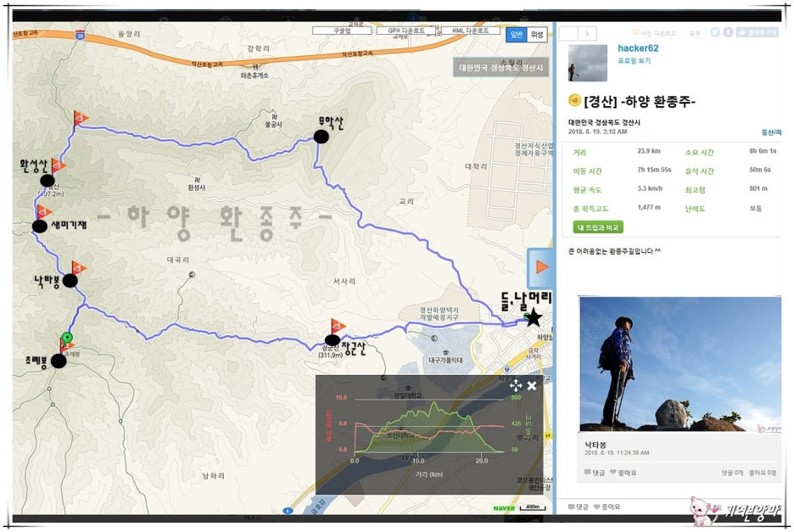Click the 1,477 m total gain value
This screenshot has height=532, width=794.
pyautogui.click(x=649, y=207)
